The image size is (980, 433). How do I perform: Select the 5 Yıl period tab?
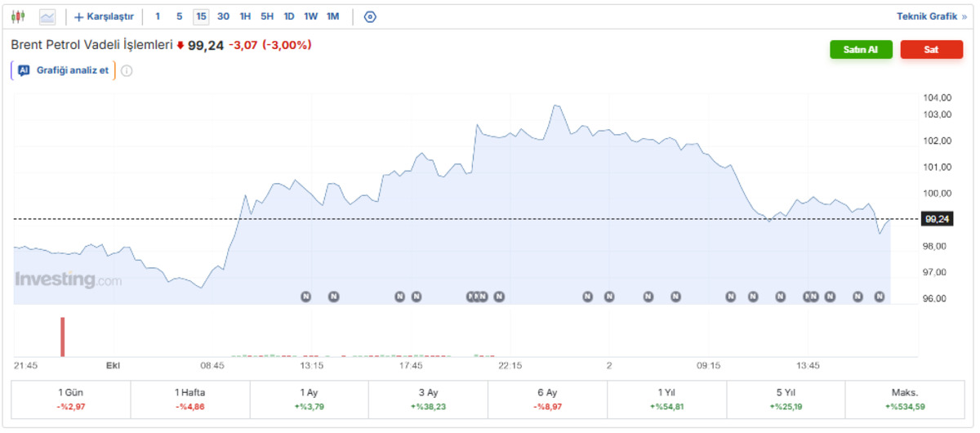(x=786, y=400)
